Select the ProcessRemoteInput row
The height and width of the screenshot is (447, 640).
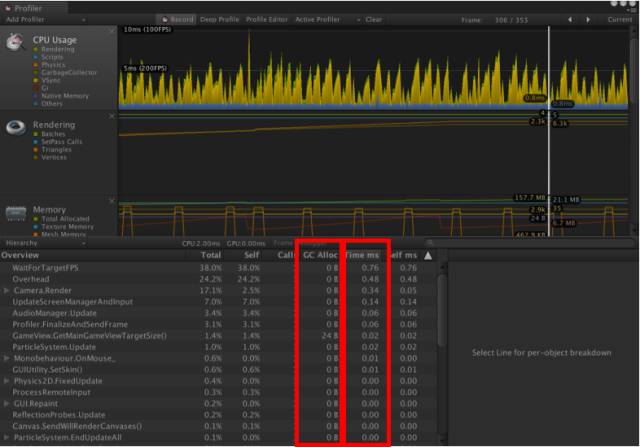(218, 392)
